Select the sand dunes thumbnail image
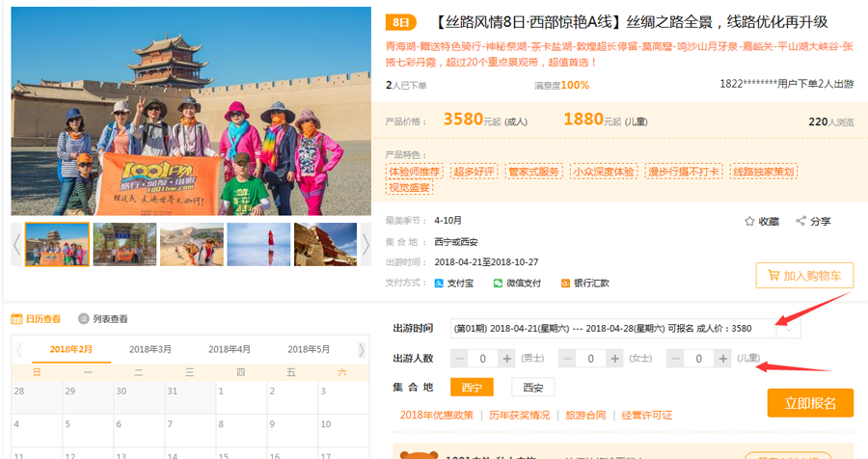This screenshot has width=868, height=459. coord(192,244)
